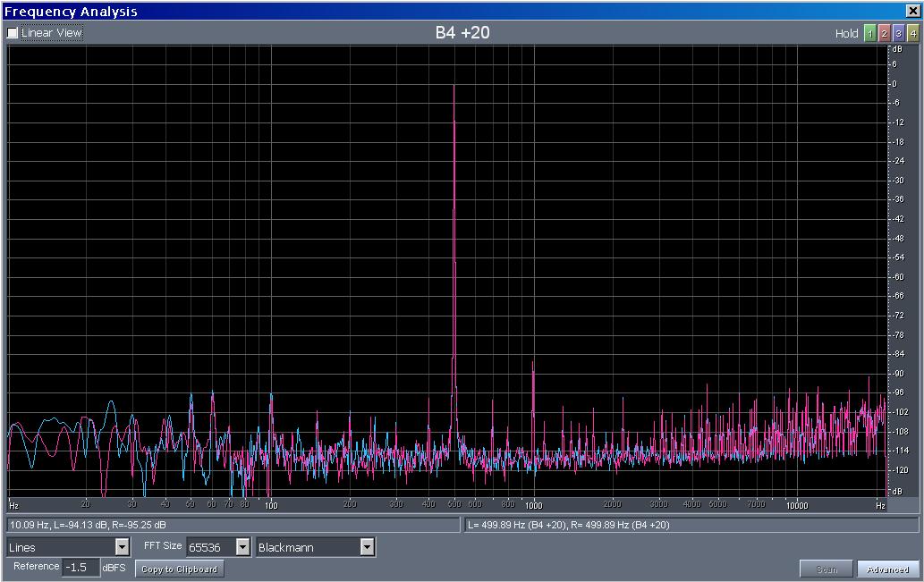Image resolution: width=924 pixels, height=582 pixels.
Task: Click the 100 Hz axis label
Action: 271,505
